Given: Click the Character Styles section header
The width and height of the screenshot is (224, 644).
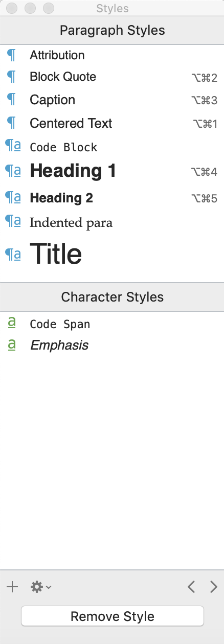Looking at the screenshot, I should (x=112, y=297).
